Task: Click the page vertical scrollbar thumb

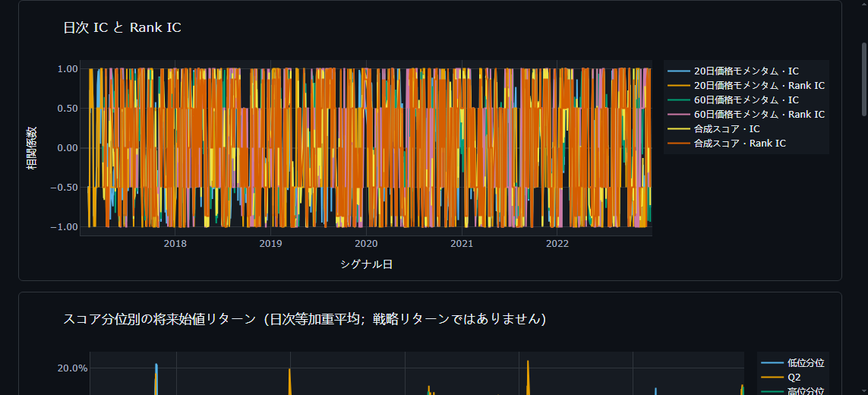Action: point(864,79)
